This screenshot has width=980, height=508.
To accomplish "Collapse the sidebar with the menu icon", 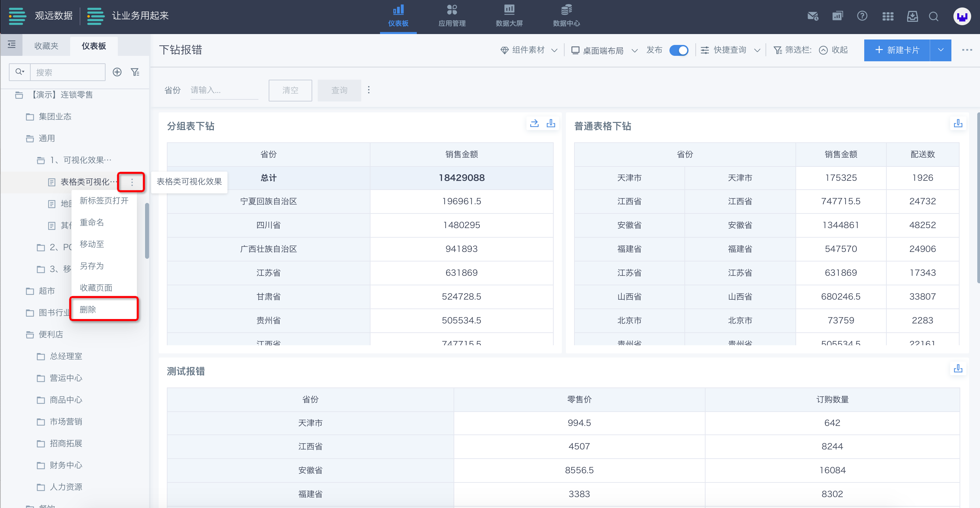I will pyautogui.click(x=12, y=45).
